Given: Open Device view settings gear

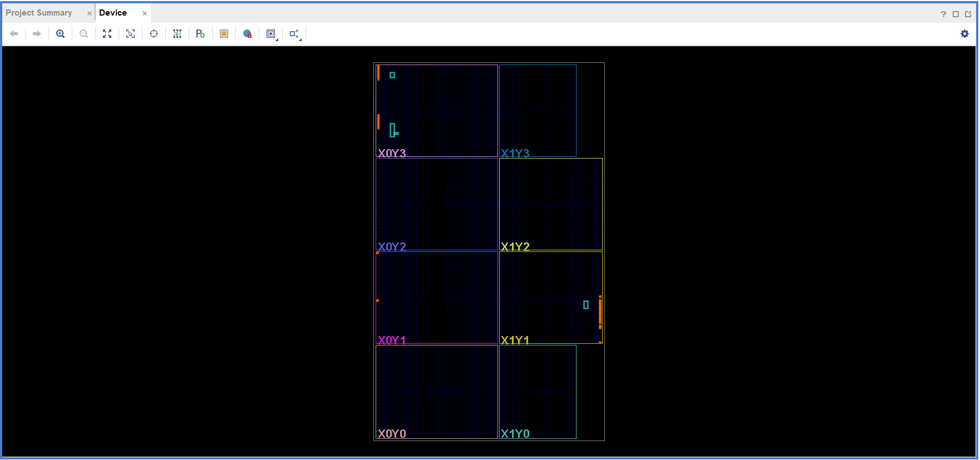Looking at the screenshot, I should click(x=964, y=34).
